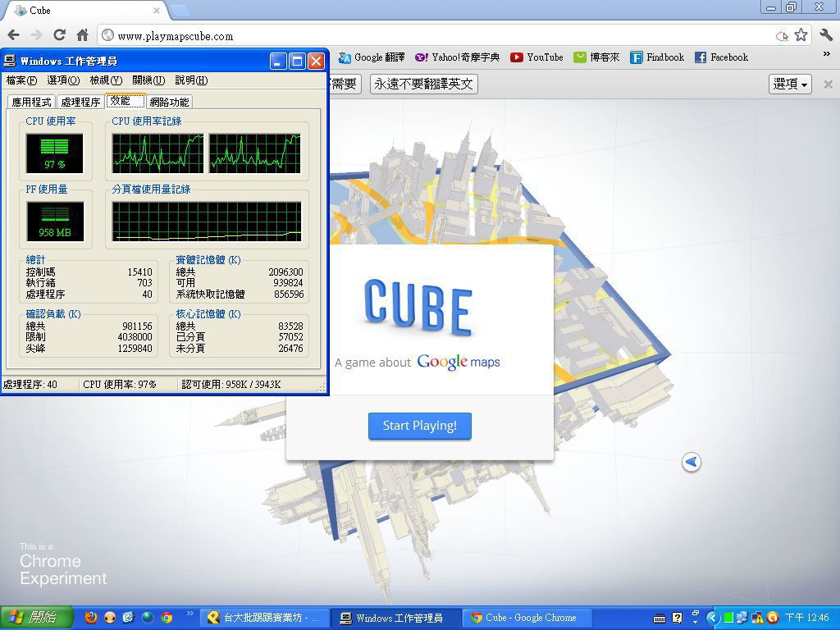Open the 選項(O) menu in Task Manager

pos(63,80)
